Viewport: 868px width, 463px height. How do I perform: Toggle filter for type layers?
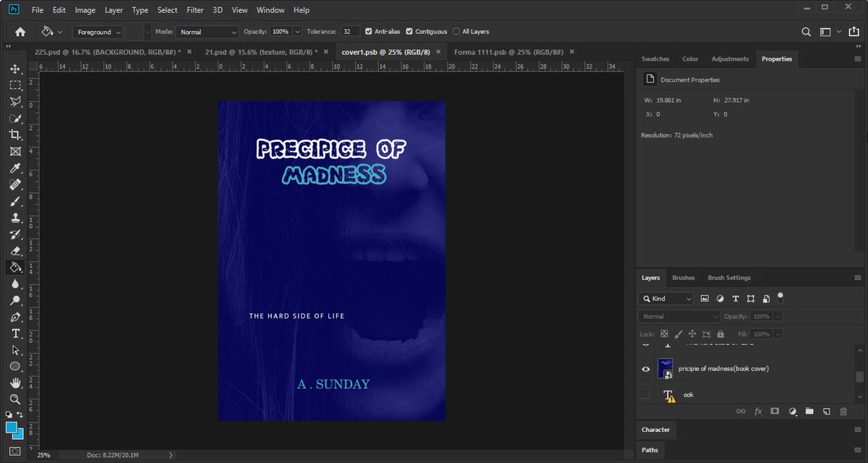click(736, 299)
